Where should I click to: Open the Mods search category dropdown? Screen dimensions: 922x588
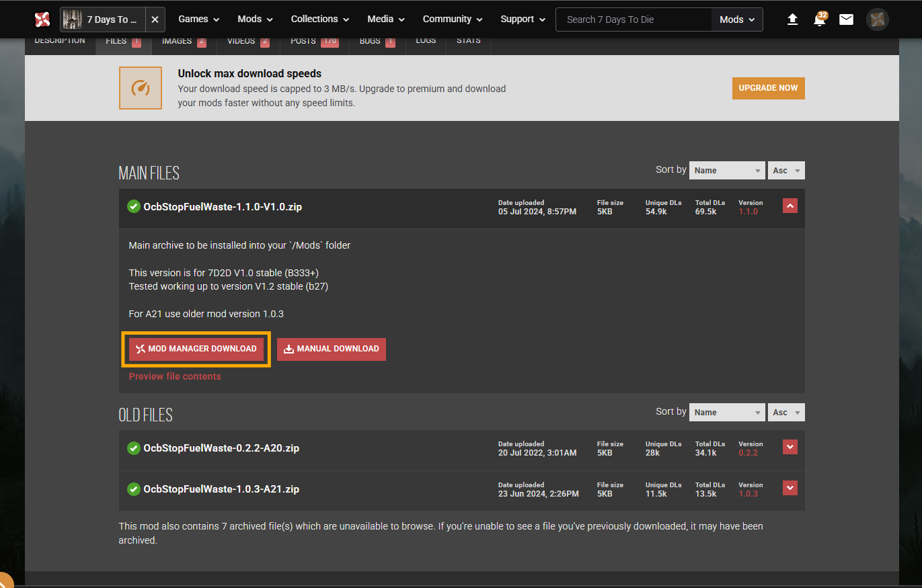737,19
